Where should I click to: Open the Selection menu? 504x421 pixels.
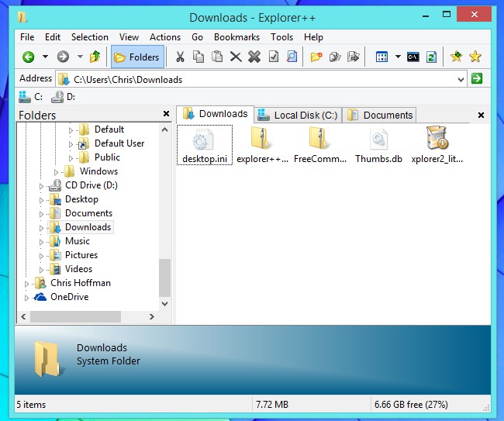click(90, 37)
